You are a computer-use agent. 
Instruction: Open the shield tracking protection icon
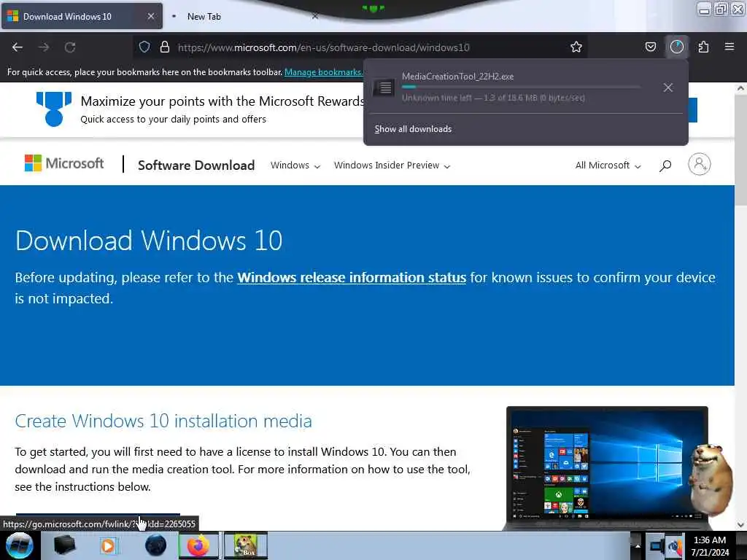coord(144,47)
